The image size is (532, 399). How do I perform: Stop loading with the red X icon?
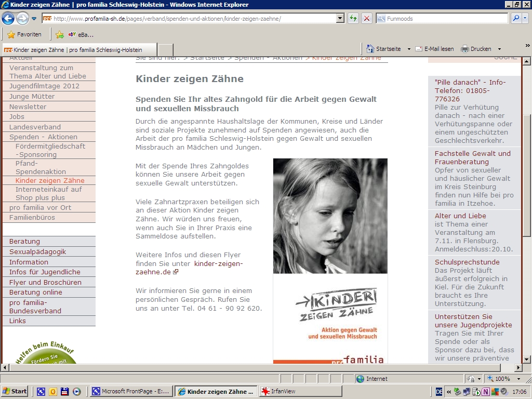(x=367, y=19)
